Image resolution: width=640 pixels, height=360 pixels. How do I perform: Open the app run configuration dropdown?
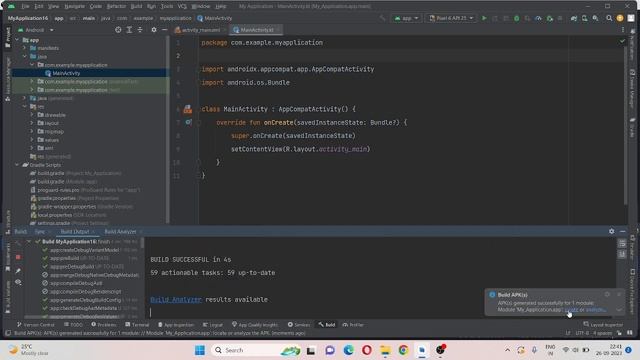[x=406, y=18]
